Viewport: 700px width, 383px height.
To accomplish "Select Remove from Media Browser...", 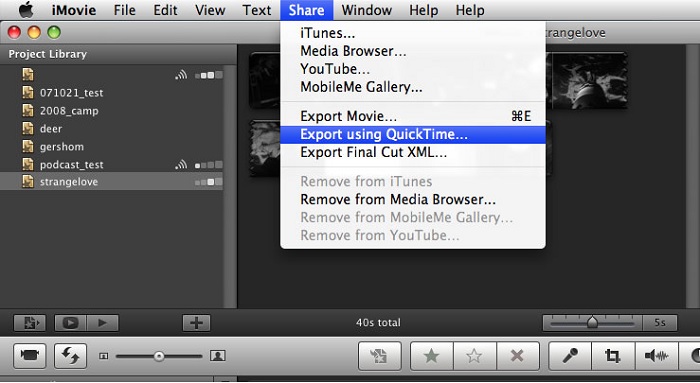I will pos(412,200).
